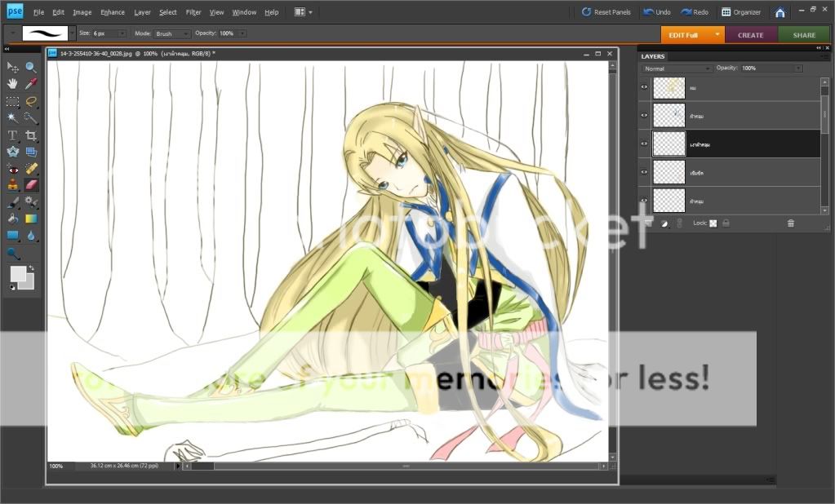Select the Rectangular Marquee tool
Viewport: 835px width, 504px height.
[x=13, y=101]
